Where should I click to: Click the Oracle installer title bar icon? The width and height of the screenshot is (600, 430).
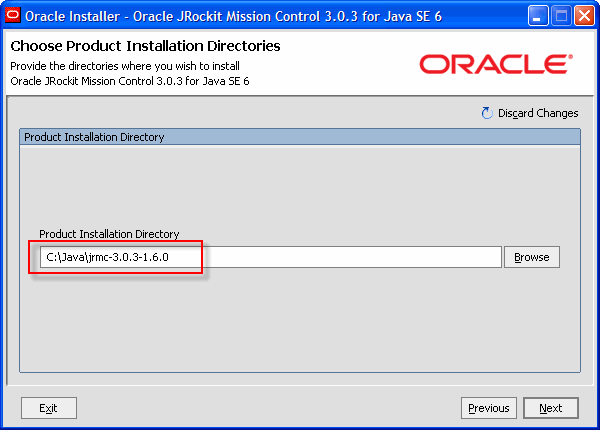tap(13, 15)
